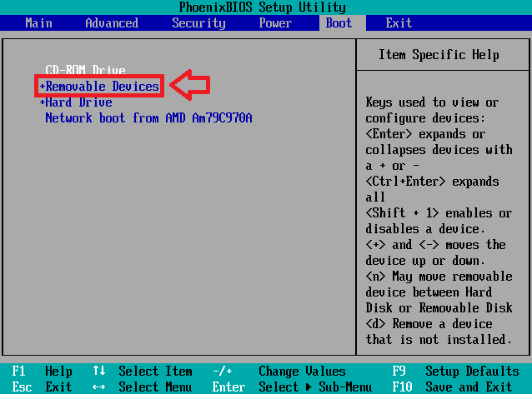The height and width of the screenshot is (394, 532).
Task: Click the PhoenixBIOS Setup Utility title
Action: pyautogui.click(x=263, y=7)
